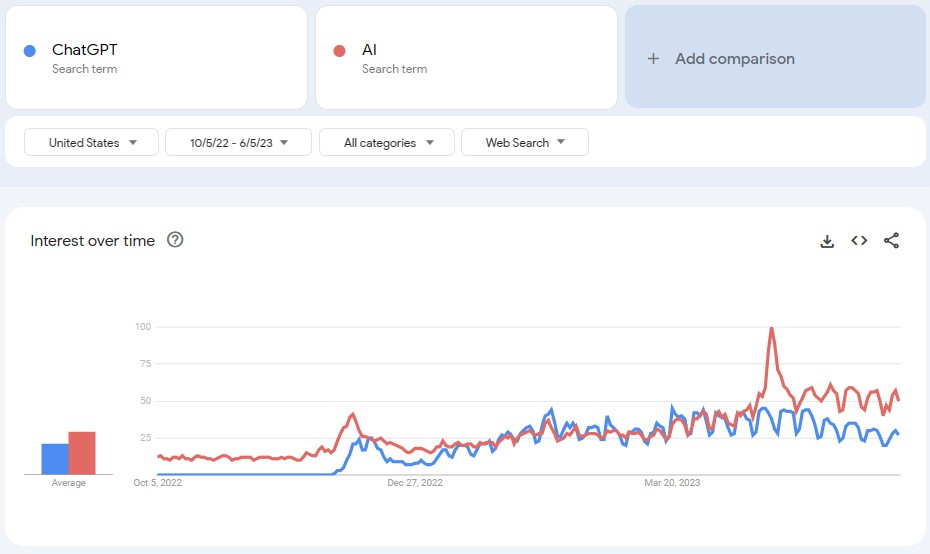Click the blue dot beside ChatGPT
Screen dimensions: 930x554
(30, 51)
